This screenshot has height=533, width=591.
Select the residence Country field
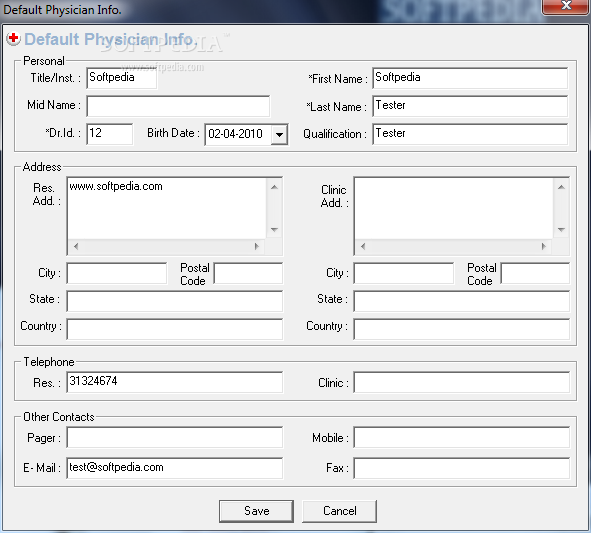coord(175,329)
